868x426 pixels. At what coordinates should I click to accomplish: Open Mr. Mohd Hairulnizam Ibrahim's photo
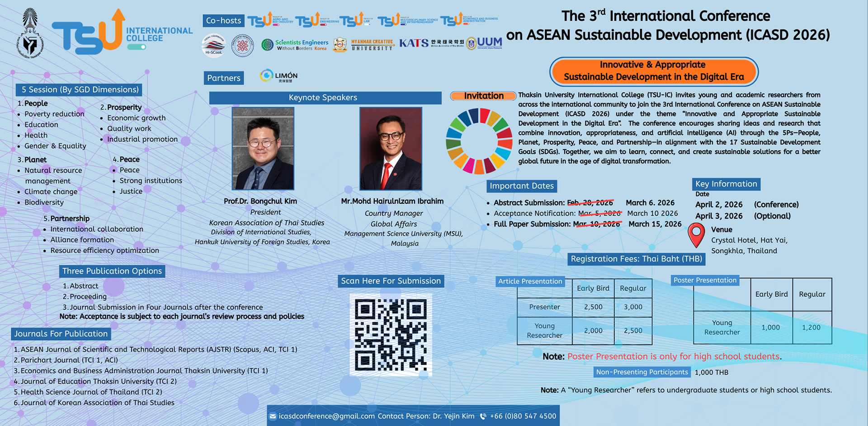tap(391, 149)
